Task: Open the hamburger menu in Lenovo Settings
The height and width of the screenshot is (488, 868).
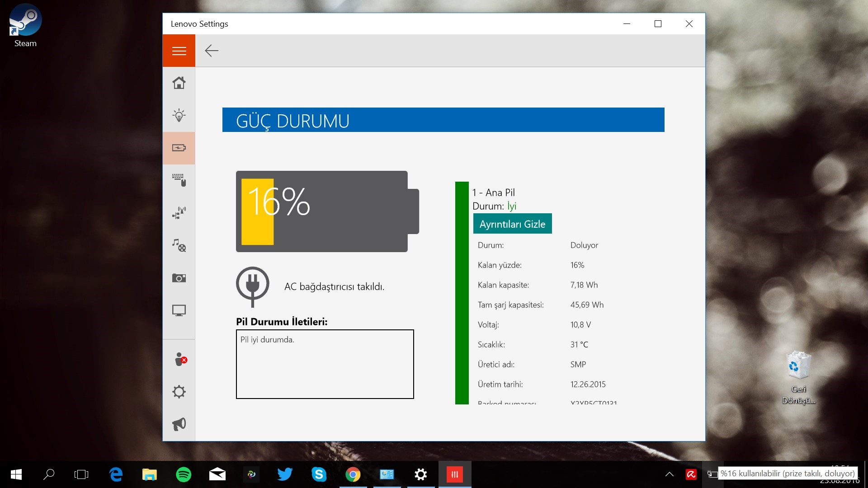Action: click(179, 51)
